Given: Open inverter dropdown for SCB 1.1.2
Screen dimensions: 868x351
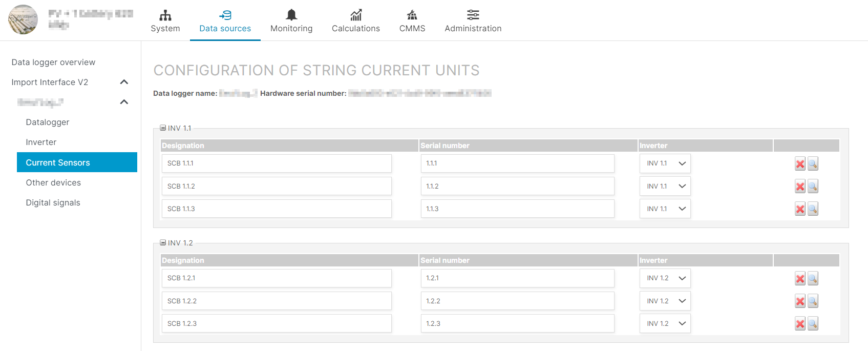Looking at the screenshot, I should [665, 186].
